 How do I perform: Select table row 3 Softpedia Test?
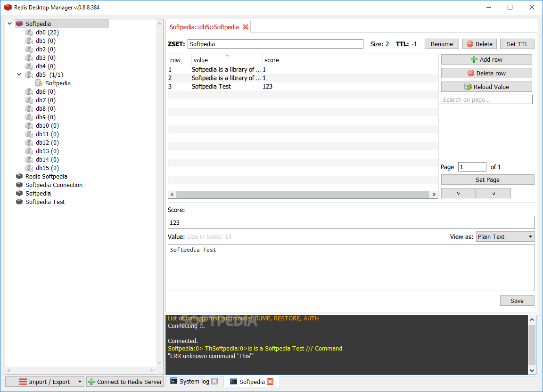click(303, 87)
